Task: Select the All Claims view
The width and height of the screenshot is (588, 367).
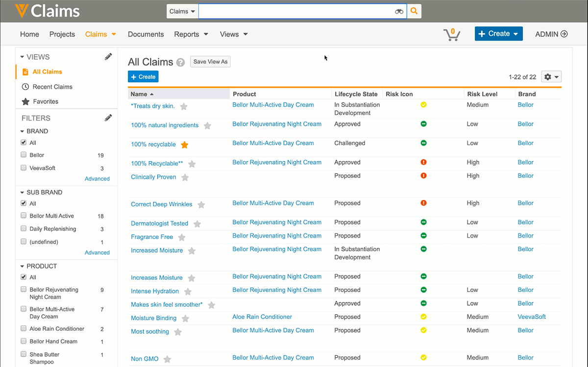Action: point(48,72)
